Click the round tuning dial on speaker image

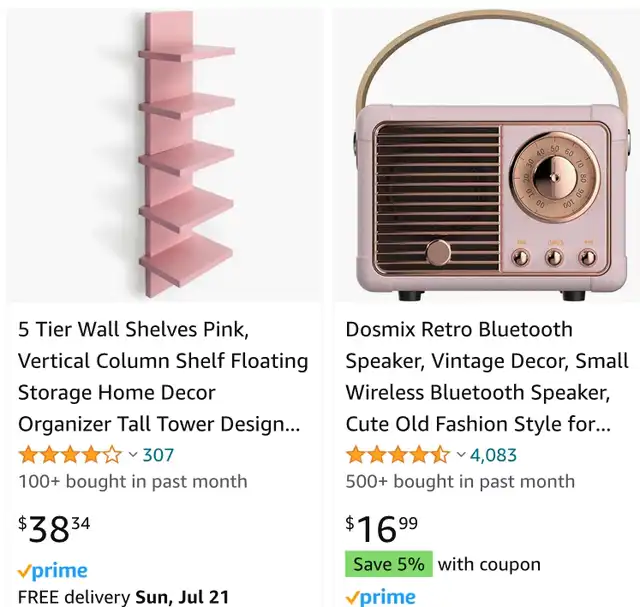(x=554, y=177)
